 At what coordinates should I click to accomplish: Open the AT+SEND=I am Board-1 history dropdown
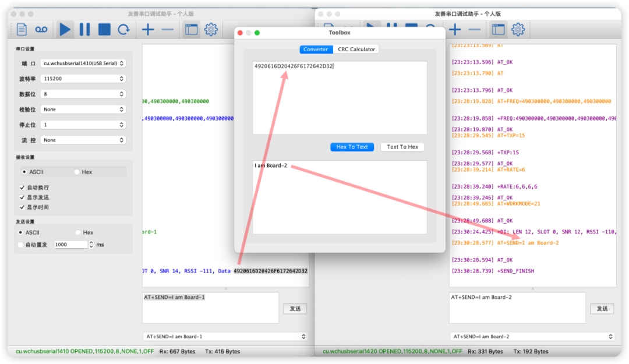coord(225,337)
